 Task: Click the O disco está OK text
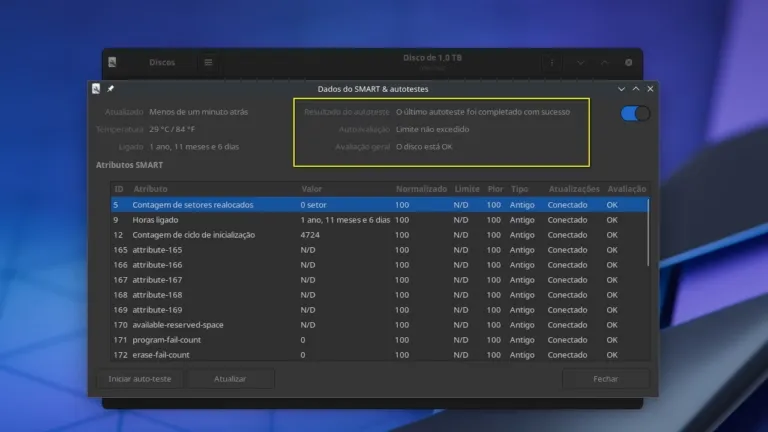pos(424,146)
